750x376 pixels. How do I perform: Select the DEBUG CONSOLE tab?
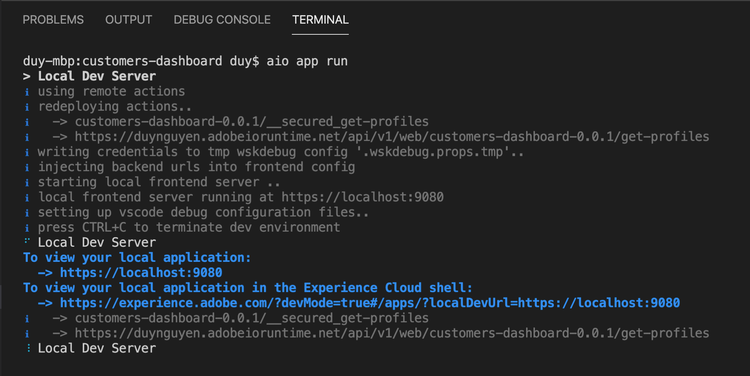[222, 20]
